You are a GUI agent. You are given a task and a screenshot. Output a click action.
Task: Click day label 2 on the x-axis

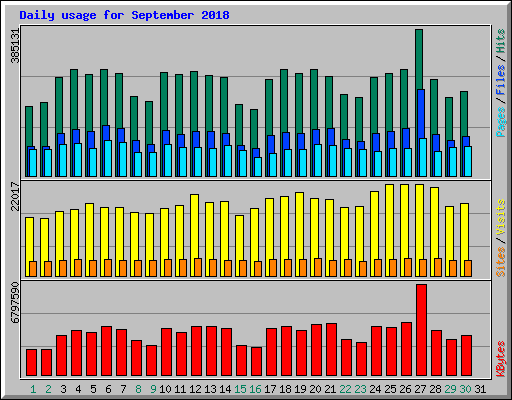(x=48, y=389)
